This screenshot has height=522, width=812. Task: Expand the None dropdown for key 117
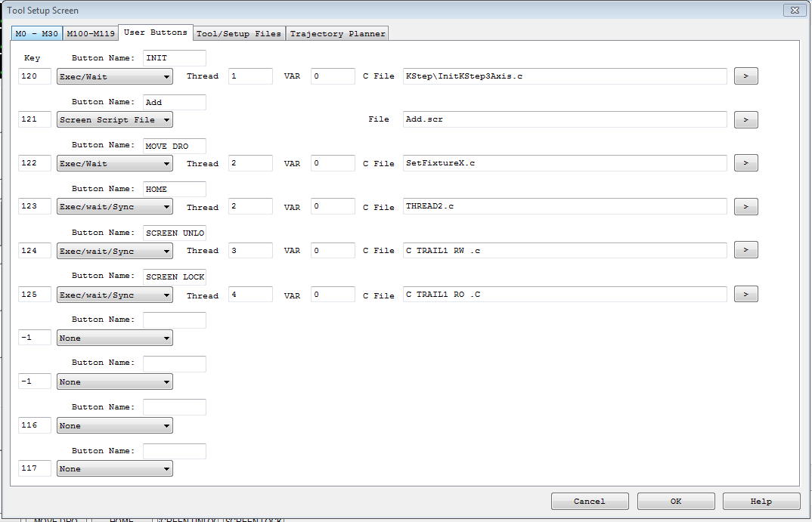click(114, 469)
